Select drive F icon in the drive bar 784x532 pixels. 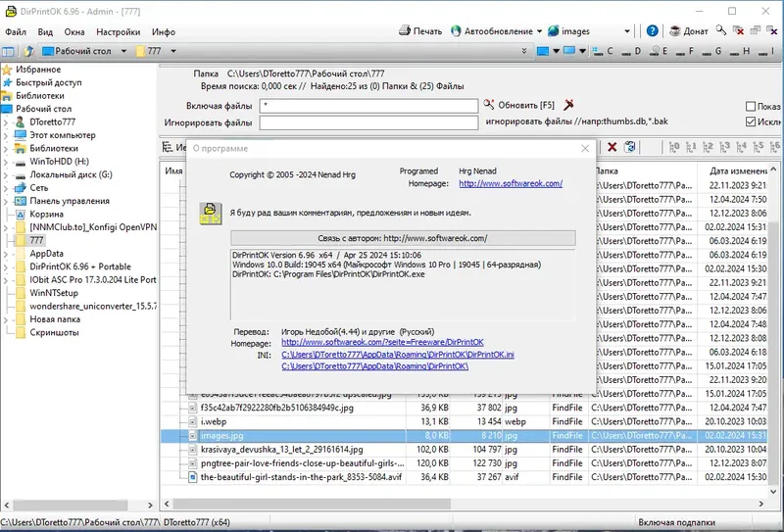pos(680,52)
